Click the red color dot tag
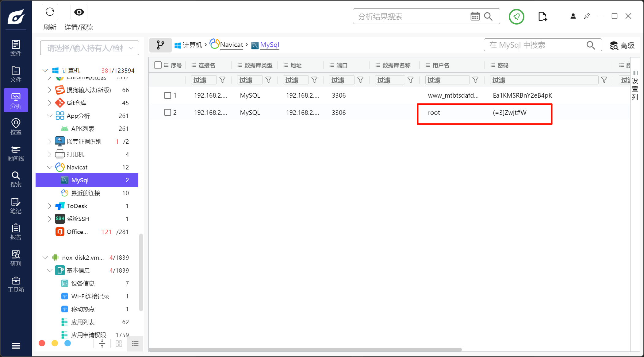The width and height of the screenshot is (644, 357). pos(42,343)
